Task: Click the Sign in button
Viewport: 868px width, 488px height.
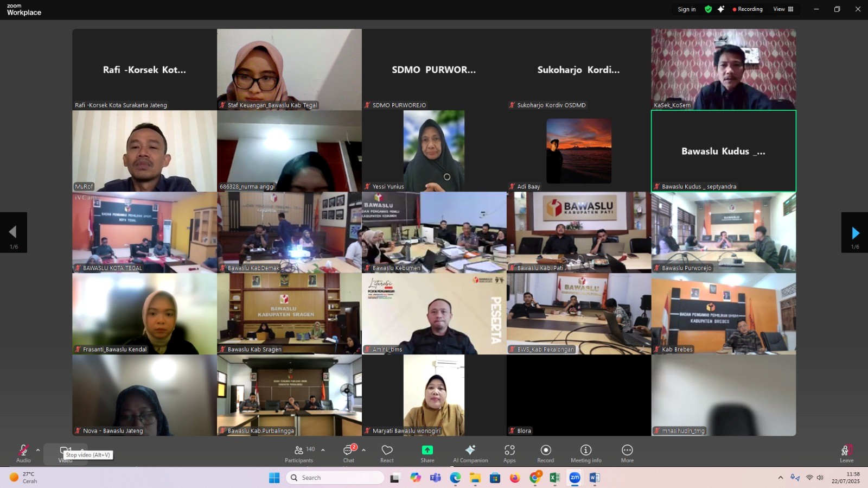Action: [x=686, y=9]
